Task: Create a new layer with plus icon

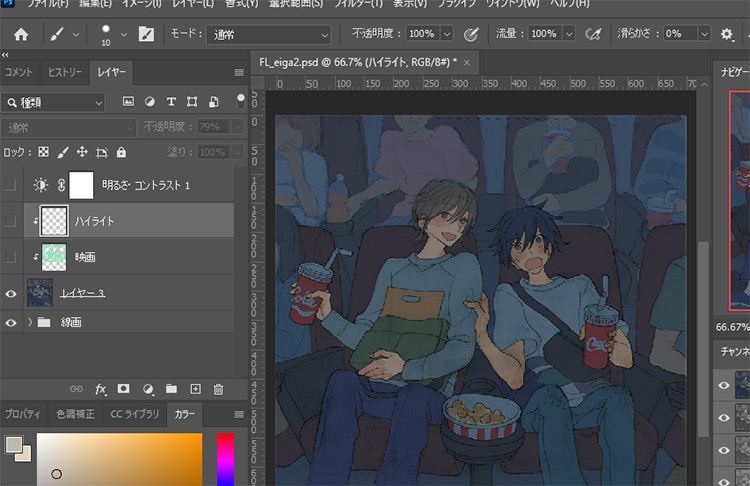Action: [195, 388]
